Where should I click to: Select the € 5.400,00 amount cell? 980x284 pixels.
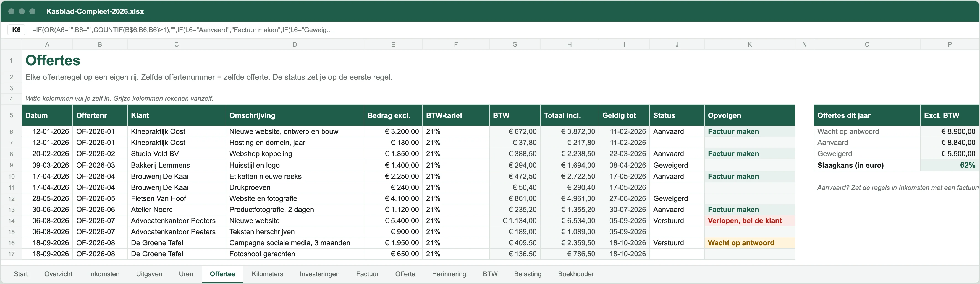point(393,221)
